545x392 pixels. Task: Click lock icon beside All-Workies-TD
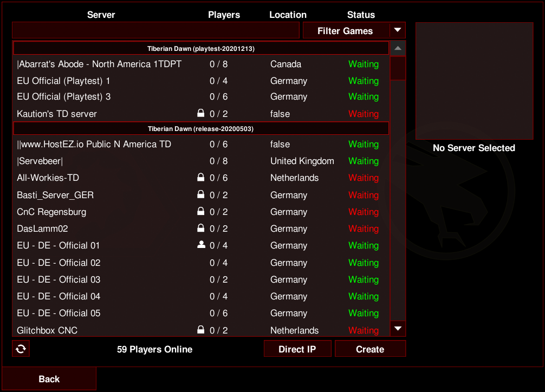[x=201, y=177]
